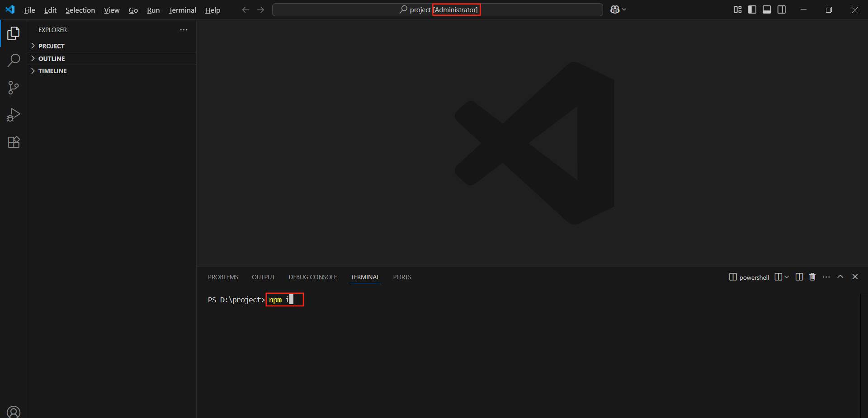This screenshot has width=868, height=418.
Task: Select the TERMINAL tab
Action: [365, 277]
